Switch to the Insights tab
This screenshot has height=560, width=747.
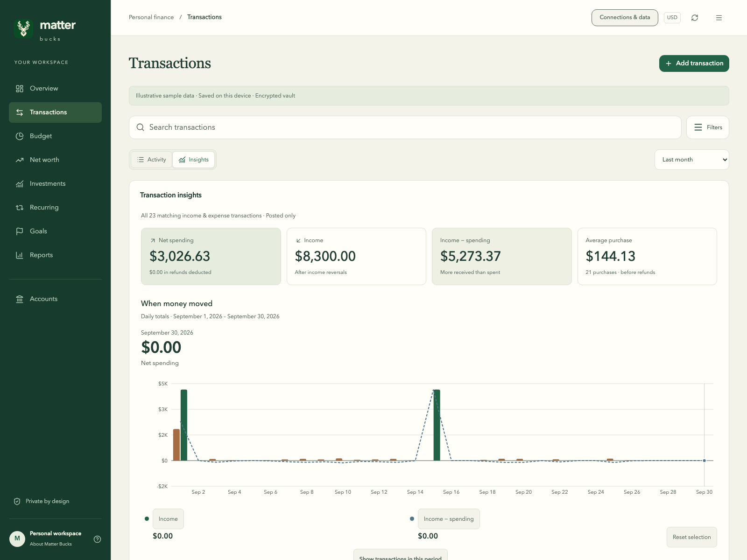pyautogui.click(x=194, y=160)
